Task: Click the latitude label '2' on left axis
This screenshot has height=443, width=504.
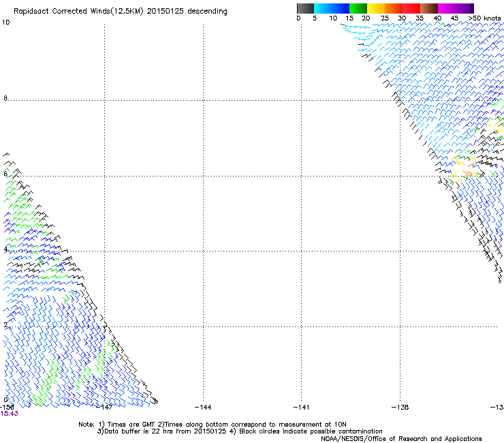Action: coord(5,324)
